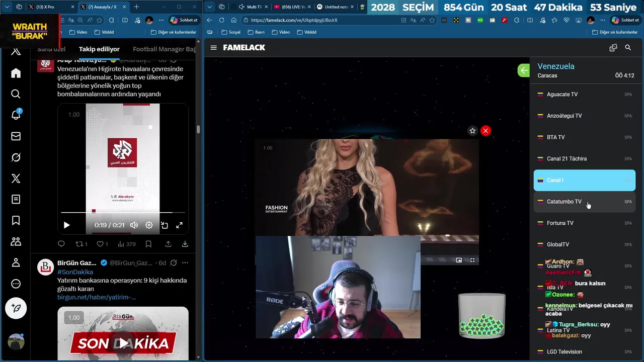
Task: Open Basın bookmark folder
Action: tap(255, 32)
